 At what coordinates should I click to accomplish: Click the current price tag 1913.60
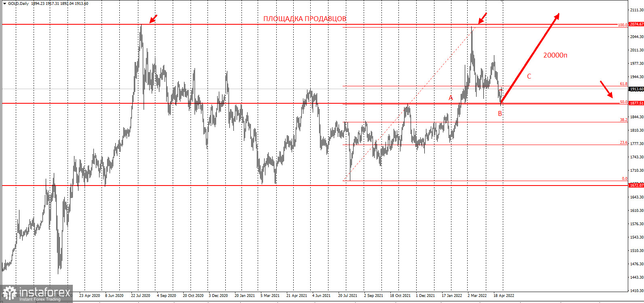[636, 89]
